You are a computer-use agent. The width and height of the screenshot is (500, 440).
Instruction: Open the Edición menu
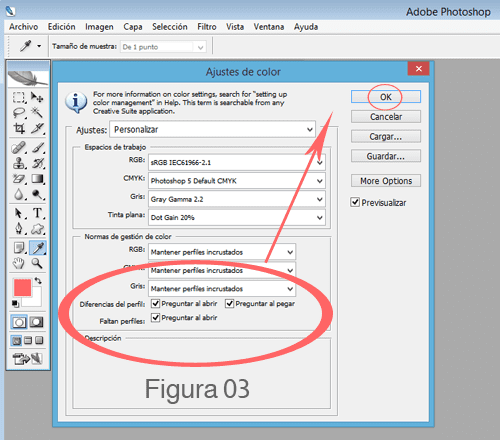point(61,27)
